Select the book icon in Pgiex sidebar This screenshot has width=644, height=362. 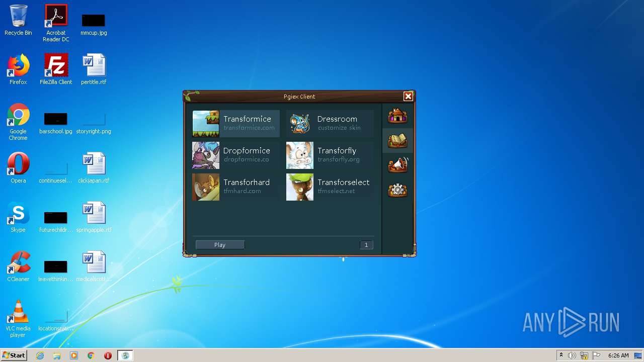pos(397,140)
